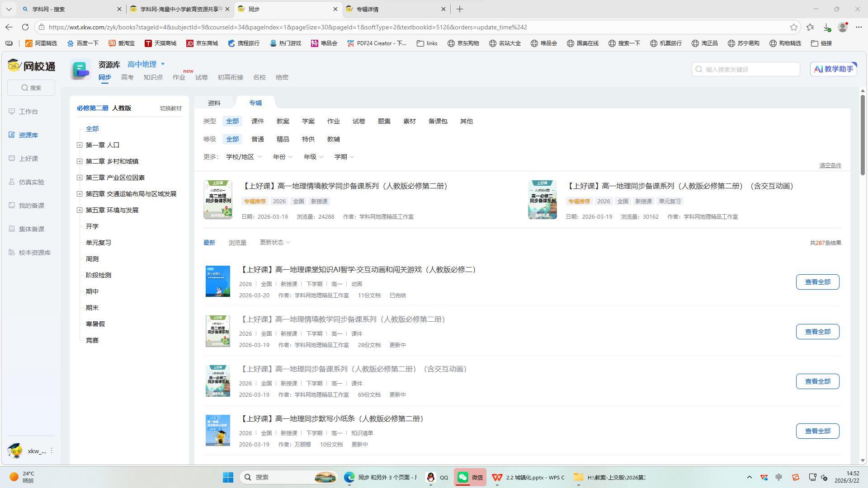Click 清空条件 link
Screen dimensions: 868x488
tap(830, 165)
